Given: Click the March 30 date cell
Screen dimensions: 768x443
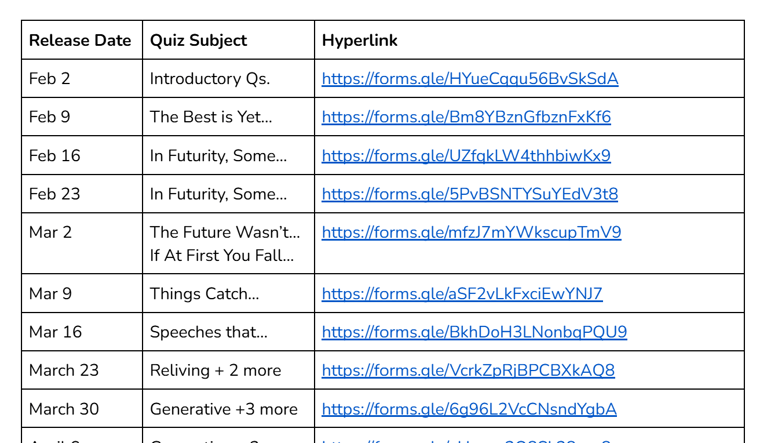Looking at the screenshot, I should [x=82, y=409].
